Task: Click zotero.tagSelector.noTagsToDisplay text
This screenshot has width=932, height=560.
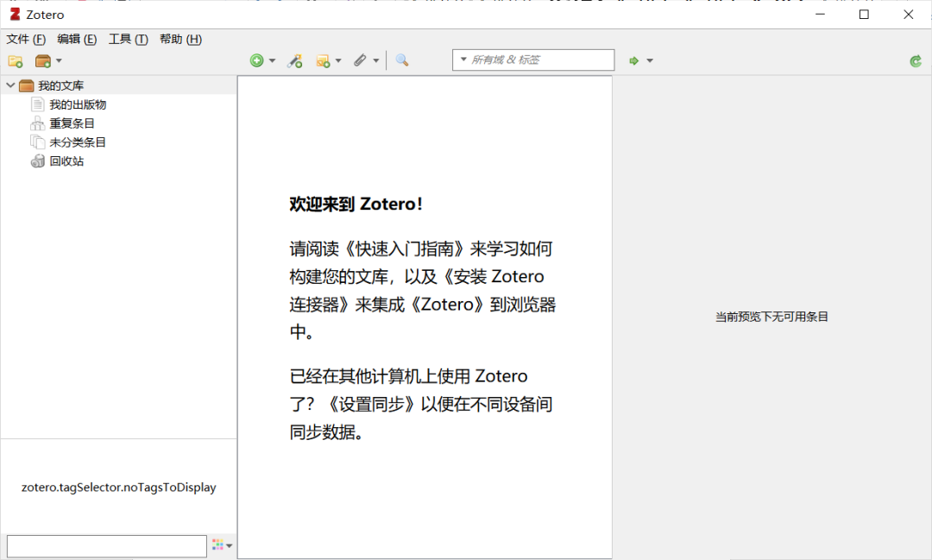Action: click(x=119, y=488)
